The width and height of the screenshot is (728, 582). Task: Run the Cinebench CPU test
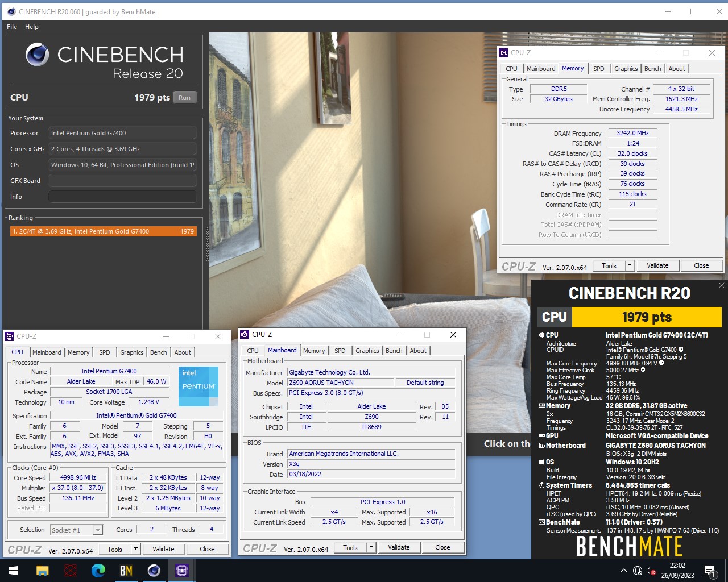(185, 98)
